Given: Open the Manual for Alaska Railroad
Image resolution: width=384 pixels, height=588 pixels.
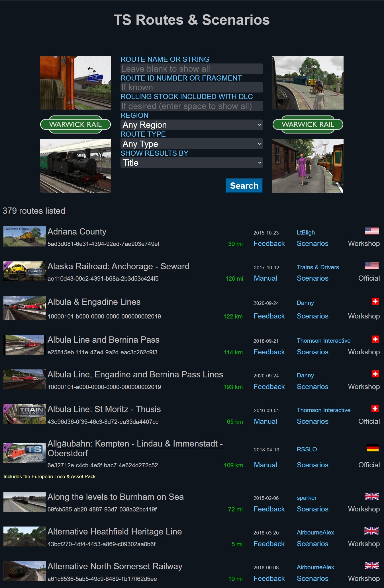Looking at the screenshot, I should [265, 278].
